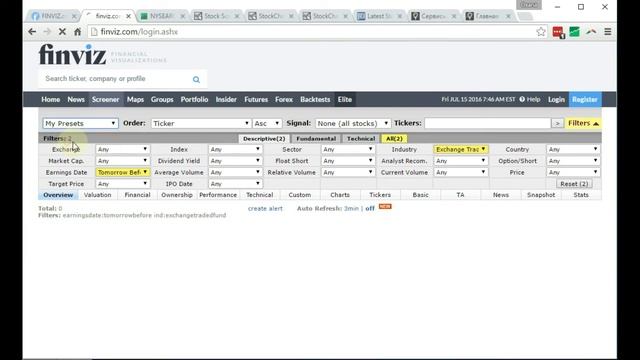The height and width of the screenshot is (360, 640).
Task: Open the Country filter dropdown
Action: (573, 149)
